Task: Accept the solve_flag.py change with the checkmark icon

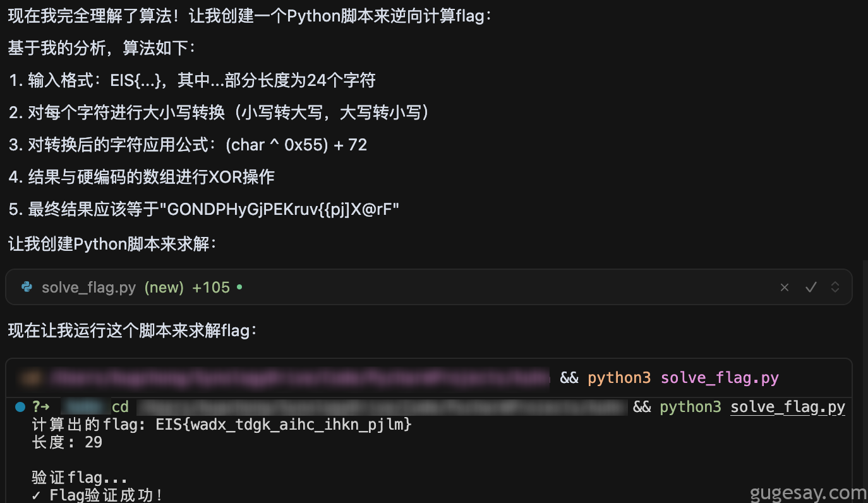Action: pos(811,288)
